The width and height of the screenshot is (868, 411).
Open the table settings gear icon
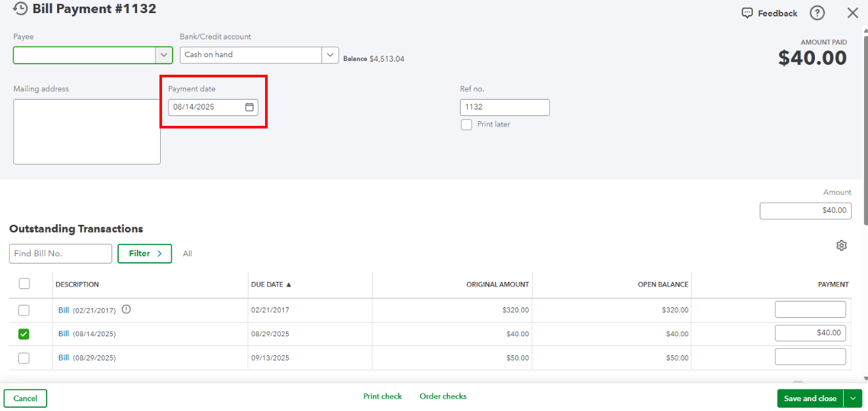[x=842, y=245]
